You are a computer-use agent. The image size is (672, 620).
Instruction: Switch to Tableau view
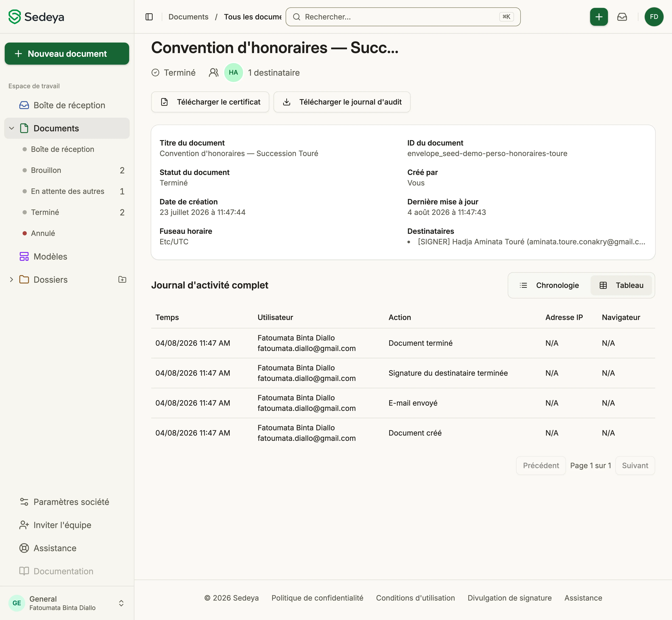pos(621,285)
